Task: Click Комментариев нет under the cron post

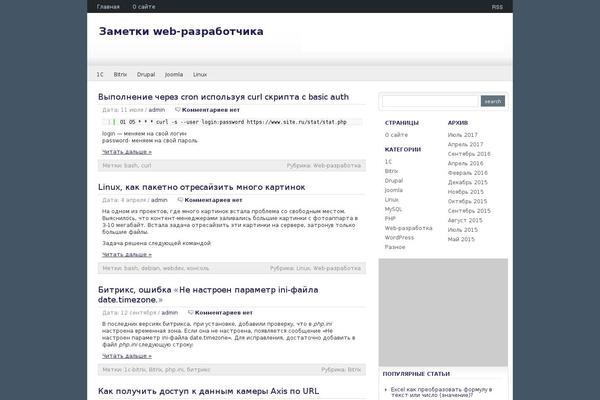Action: coord(210,110)
